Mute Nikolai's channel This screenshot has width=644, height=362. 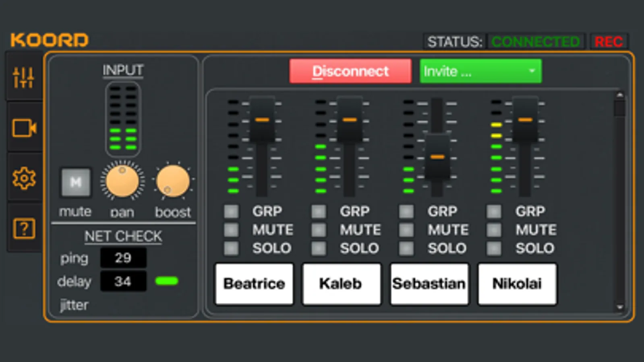coord(494,230)
